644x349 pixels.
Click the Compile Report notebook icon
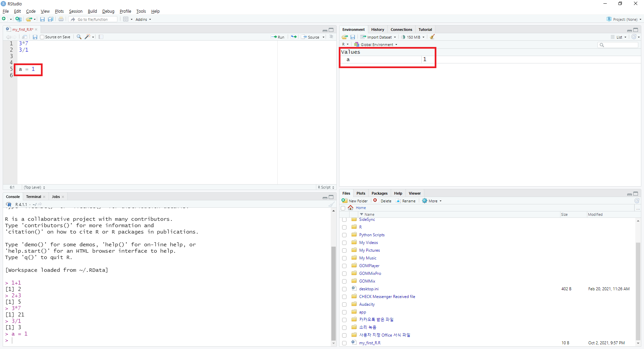(101, 37)
